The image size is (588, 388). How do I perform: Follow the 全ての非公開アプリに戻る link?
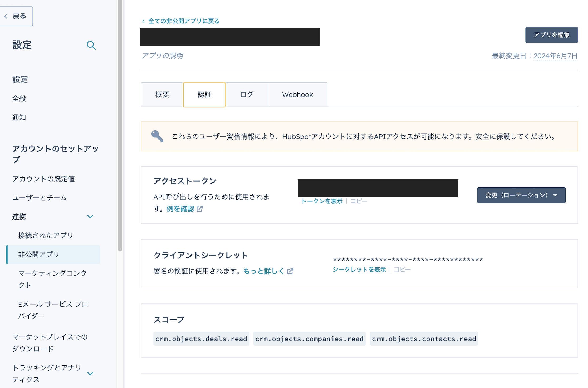[184, 21]
